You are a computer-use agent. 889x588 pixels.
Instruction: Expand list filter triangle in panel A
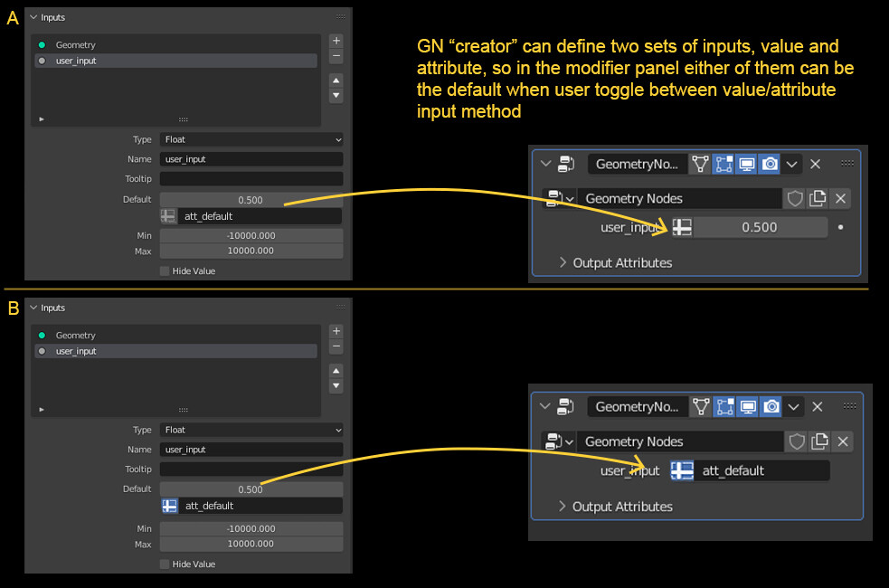click(42, 119)
